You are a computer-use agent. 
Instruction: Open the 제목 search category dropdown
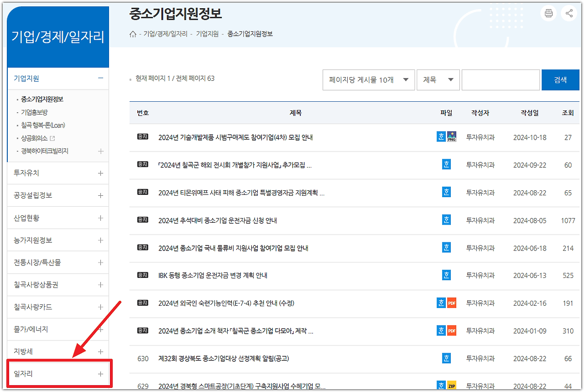pyautogui.click(x=438, y=79)
